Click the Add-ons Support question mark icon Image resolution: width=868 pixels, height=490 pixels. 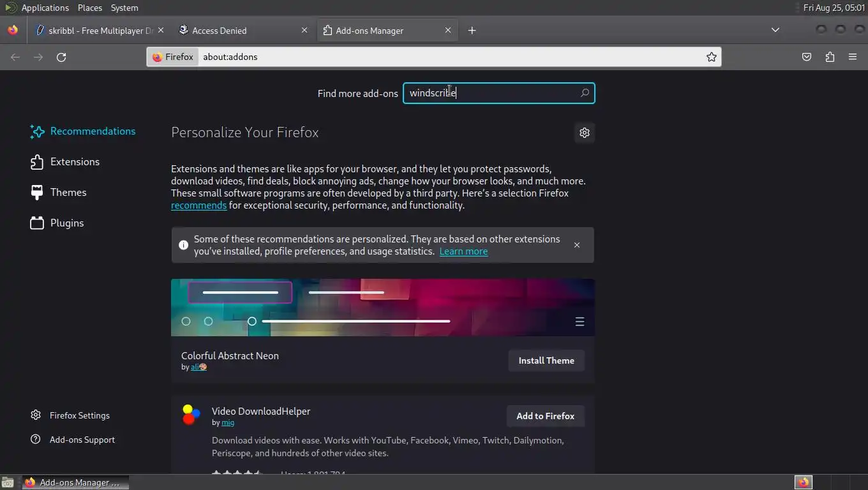point(36,440)
